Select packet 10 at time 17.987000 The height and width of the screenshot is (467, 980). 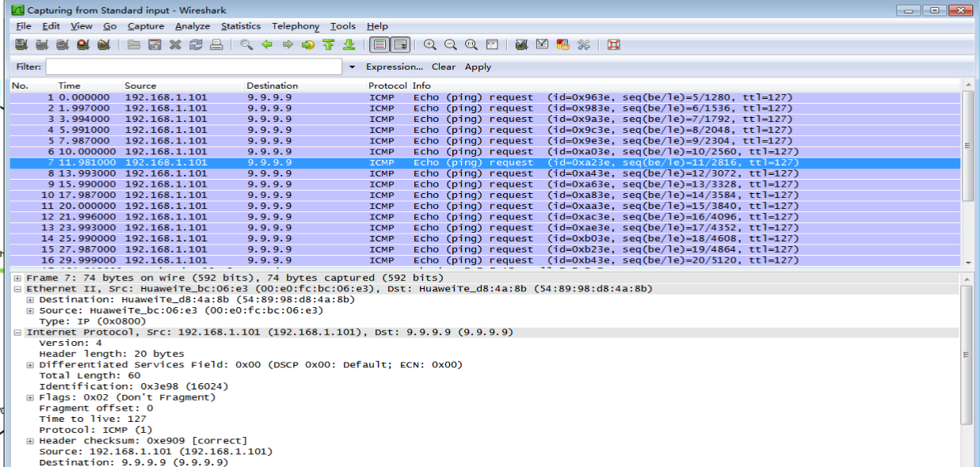pyautogui.click(x=485, y=196)
